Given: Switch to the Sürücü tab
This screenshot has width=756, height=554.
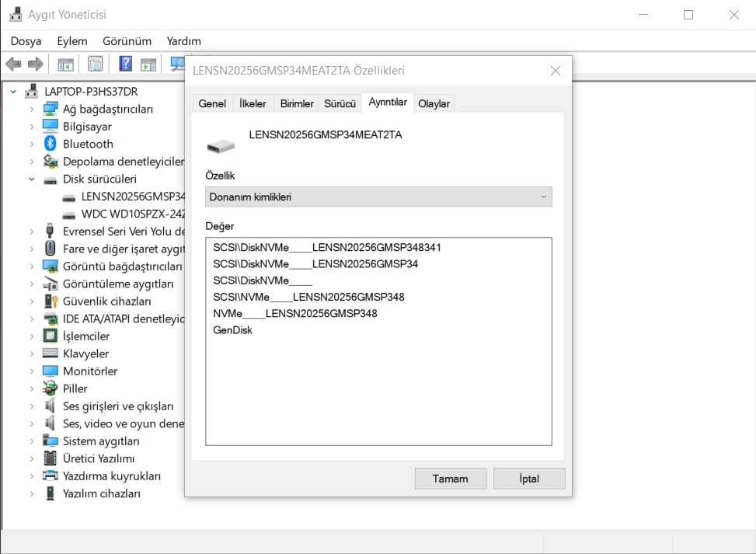Looking at the screenshot, I should (340, 103).
